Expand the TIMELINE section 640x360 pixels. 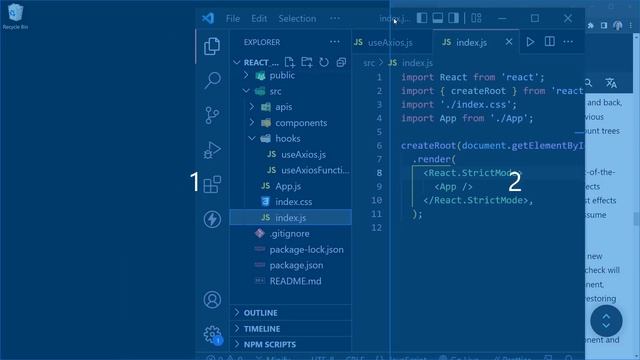point(291,329)
